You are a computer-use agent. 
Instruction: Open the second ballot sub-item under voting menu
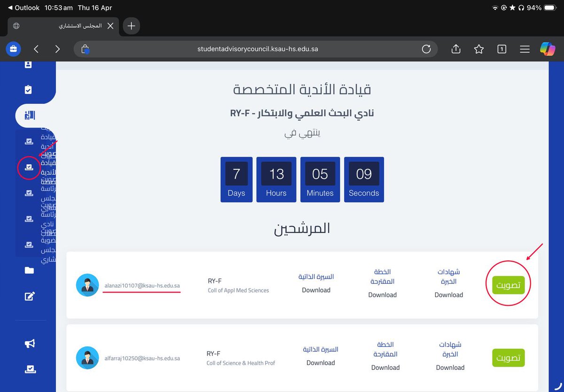(29, 167)
